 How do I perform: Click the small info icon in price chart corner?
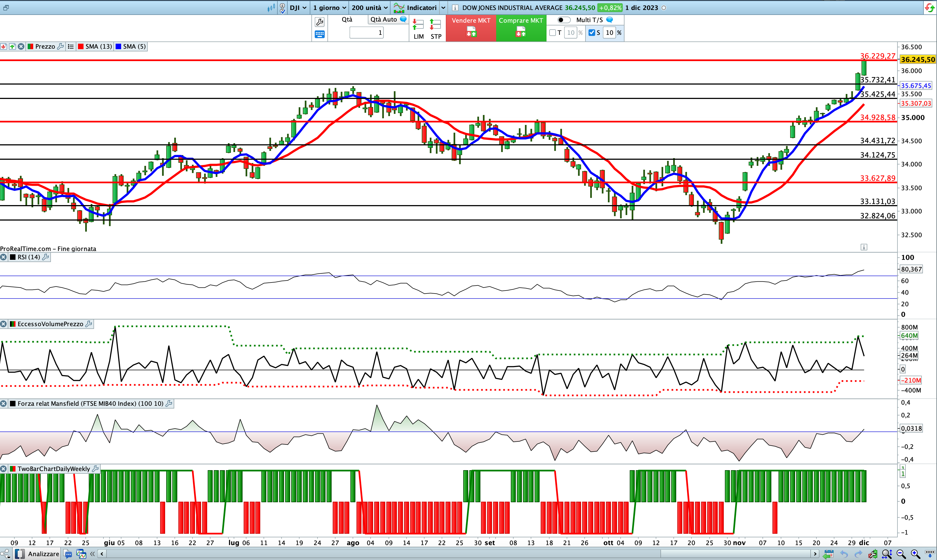tap(864, 247)
